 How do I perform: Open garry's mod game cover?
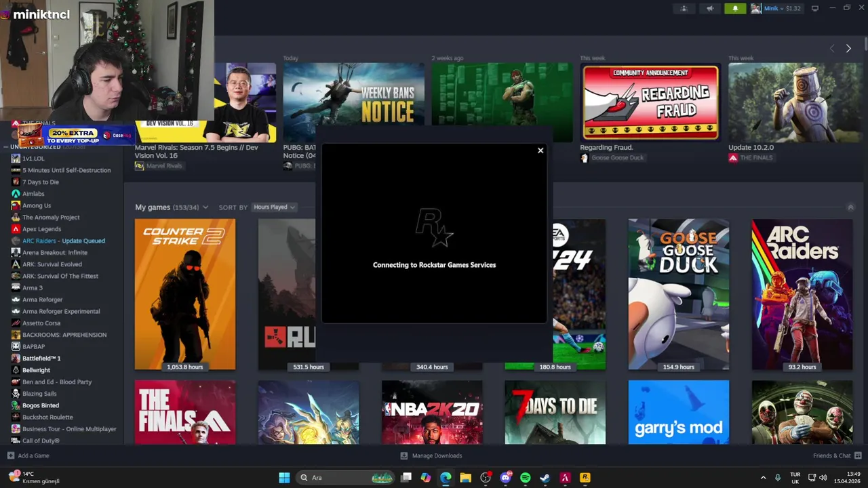click(679, 412)
